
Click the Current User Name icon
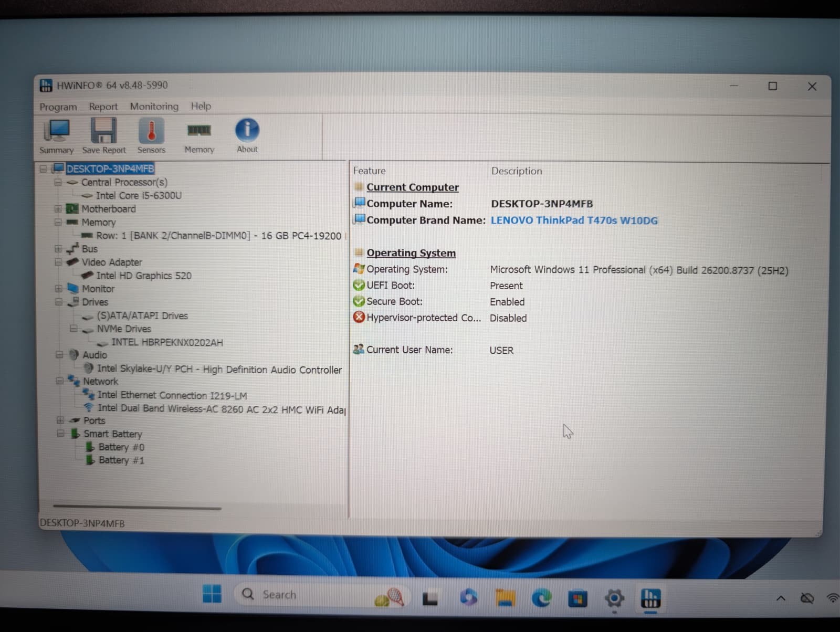[x=359, y=349]
